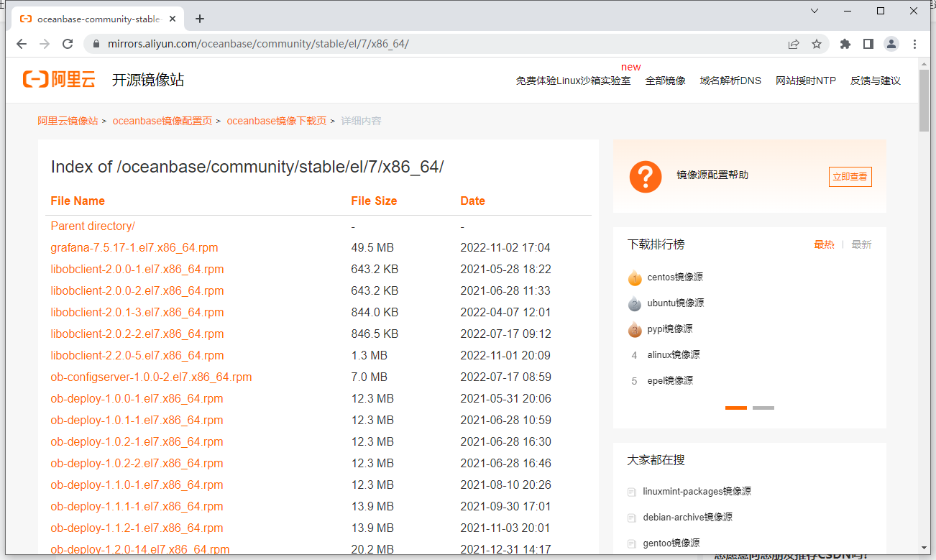Open the Chrome extensions puzzle menu
936x560 pixels.
(x=845, y=44)
